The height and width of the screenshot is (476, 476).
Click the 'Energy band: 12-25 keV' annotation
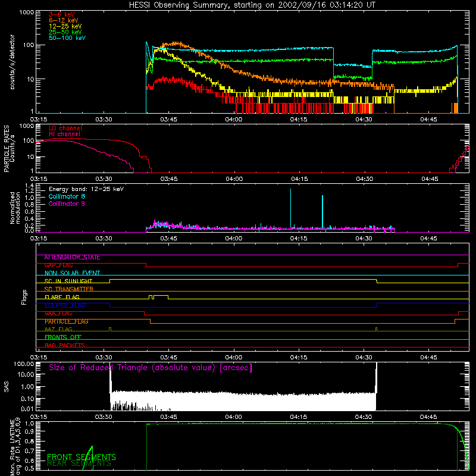tap(86, 189)
